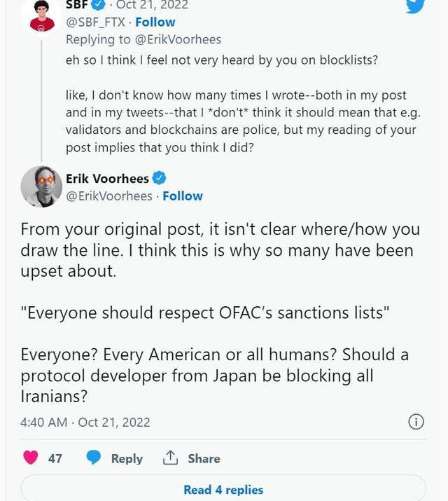The image size is (448, 501).
Task: Click the @ErikVoorhees handle under Erik's name
Action: click(x=108, y=196)
